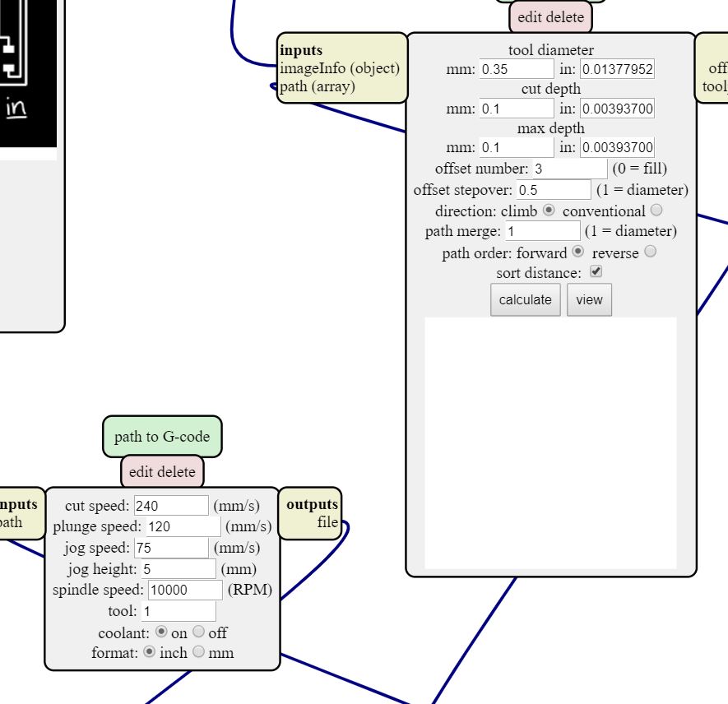Image resolution: width=728 pixels, height=704 pixels.
Task: Click the jog speed field
Action: click(171, 548)
